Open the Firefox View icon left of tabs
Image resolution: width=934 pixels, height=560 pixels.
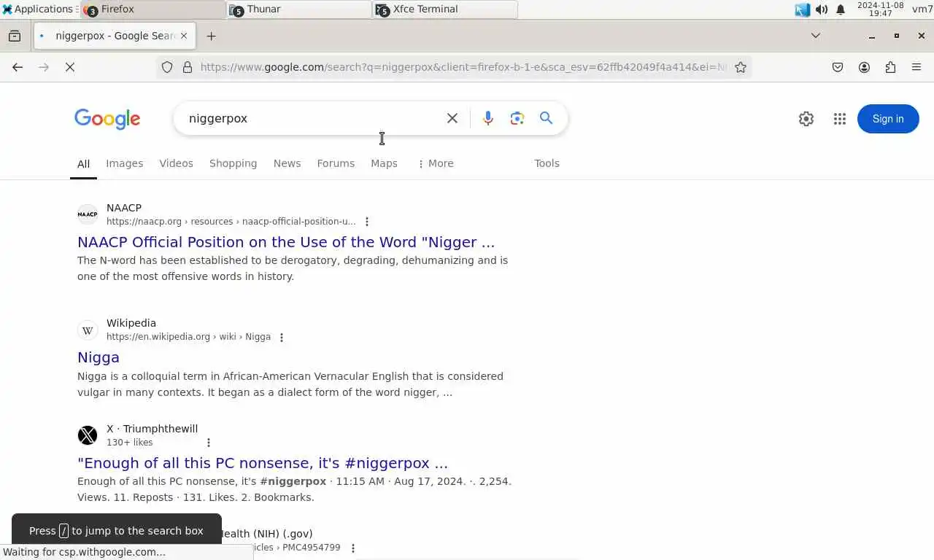[x=15, y=36]
